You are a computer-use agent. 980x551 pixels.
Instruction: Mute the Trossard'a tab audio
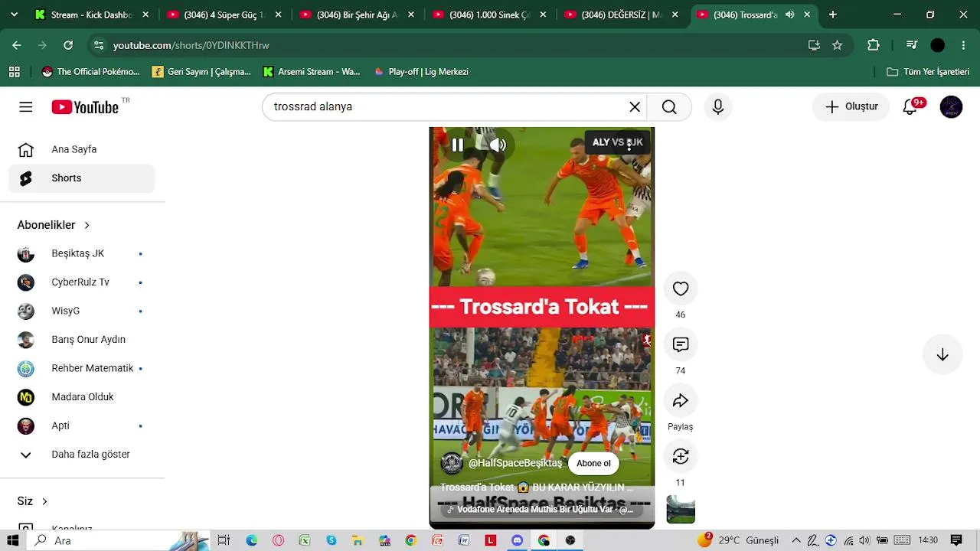789,15
